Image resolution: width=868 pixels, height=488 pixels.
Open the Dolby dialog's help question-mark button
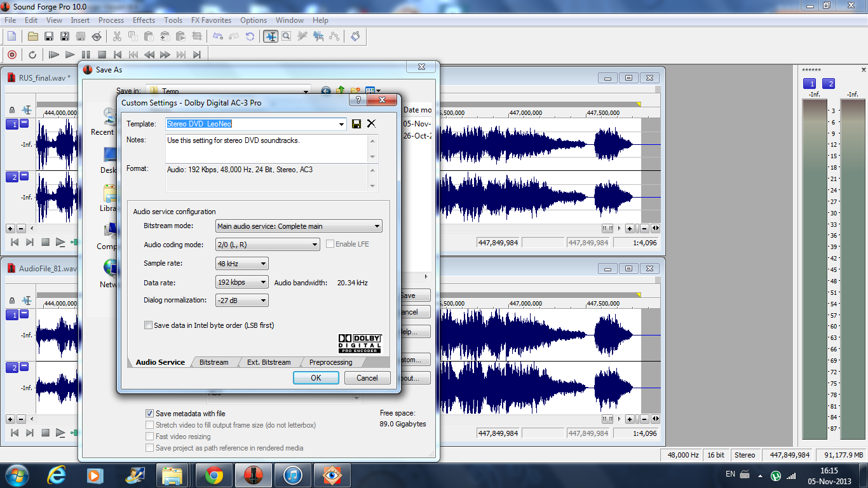[358, 100]
